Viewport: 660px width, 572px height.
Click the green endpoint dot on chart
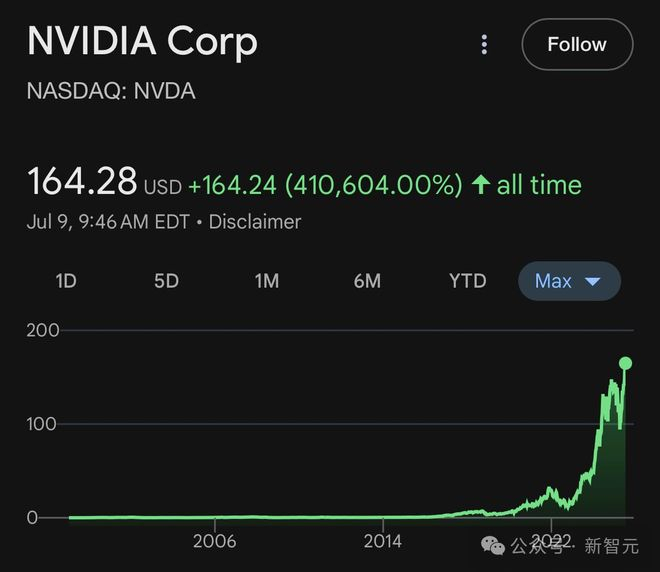pos(626,363)
